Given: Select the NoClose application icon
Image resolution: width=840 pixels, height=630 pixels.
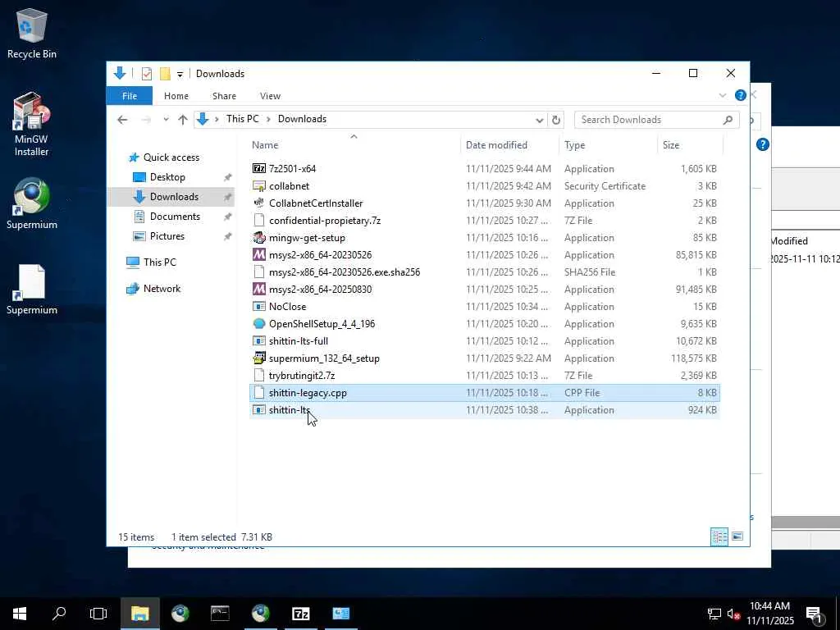Looking at the screenshot, I should [x=258, y=307].
